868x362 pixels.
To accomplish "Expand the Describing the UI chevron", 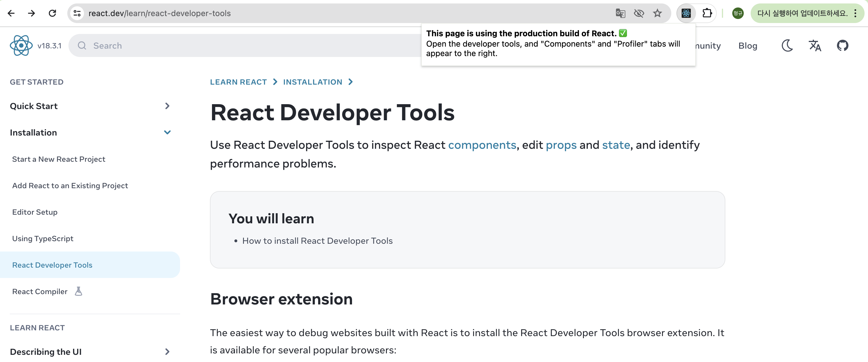I will coord(167,352).
